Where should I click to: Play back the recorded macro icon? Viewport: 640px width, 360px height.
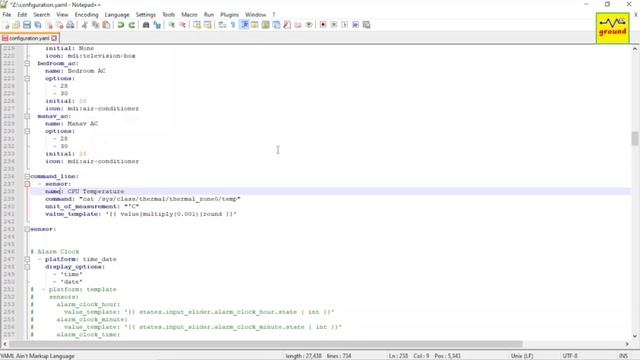click(344, 25)
